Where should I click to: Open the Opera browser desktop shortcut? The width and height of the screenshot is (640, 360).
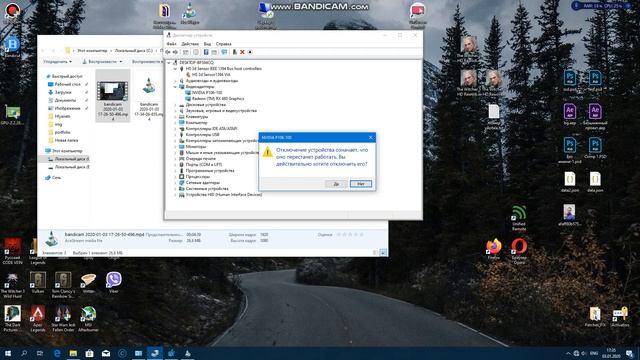click(519, 251)
